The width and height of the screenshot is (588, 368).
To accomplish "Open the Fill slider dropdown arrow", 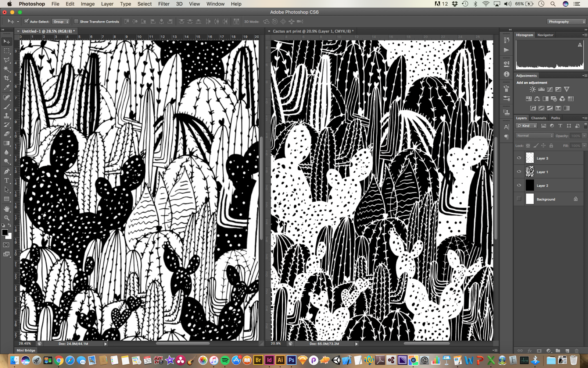I will [x=584, y=146].
